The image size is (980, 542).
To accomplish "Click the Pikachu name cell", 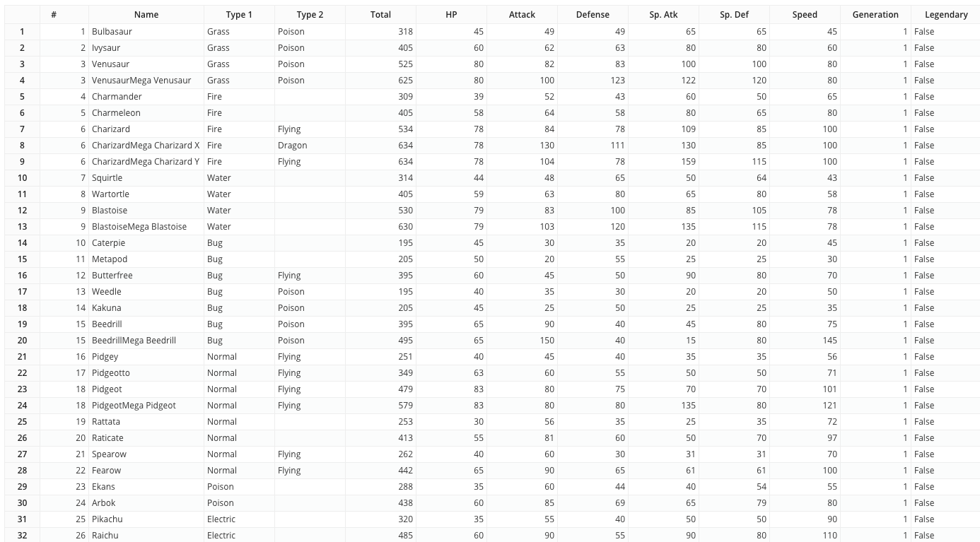I will 107,519.
